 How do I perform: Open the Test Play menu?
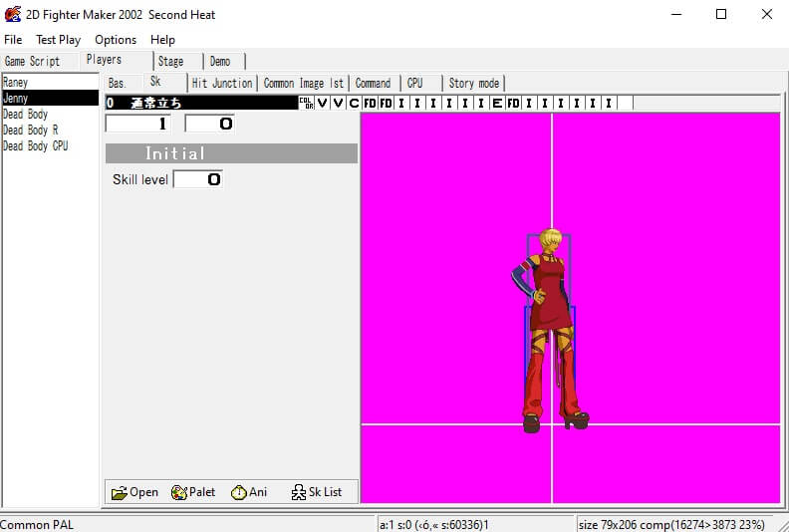(59, 40)
